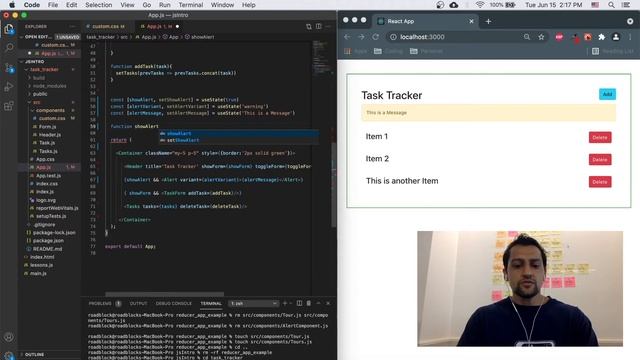Viewport: 640px width, 360px height.
Task: Click the Add button in Task Tracker
Action: tap(607, 94)
